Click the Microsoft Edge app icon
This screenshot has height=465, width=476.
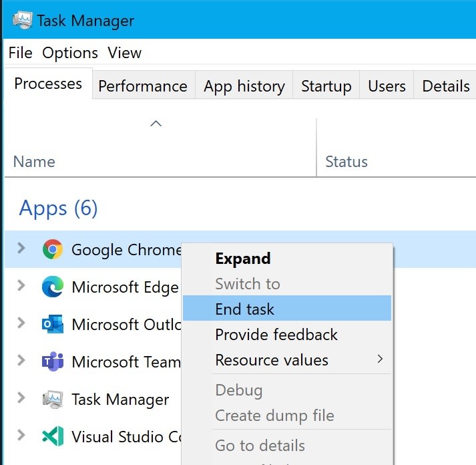(53, 287)
